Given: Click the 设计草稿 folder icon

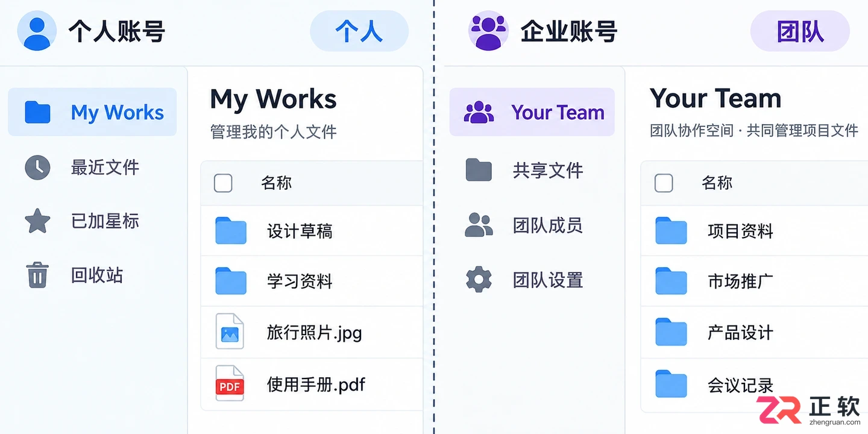Looking at the screenshot, I should point(231,231).
